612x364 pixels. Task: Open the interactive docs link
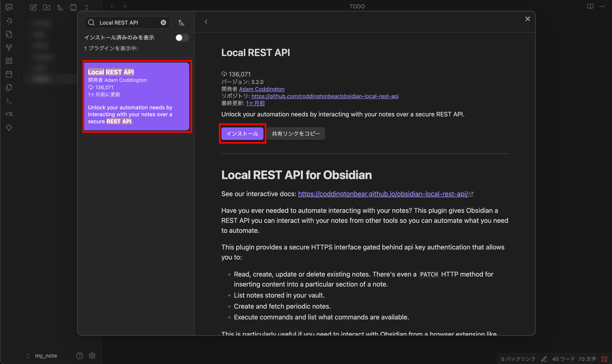click(383, 194)
